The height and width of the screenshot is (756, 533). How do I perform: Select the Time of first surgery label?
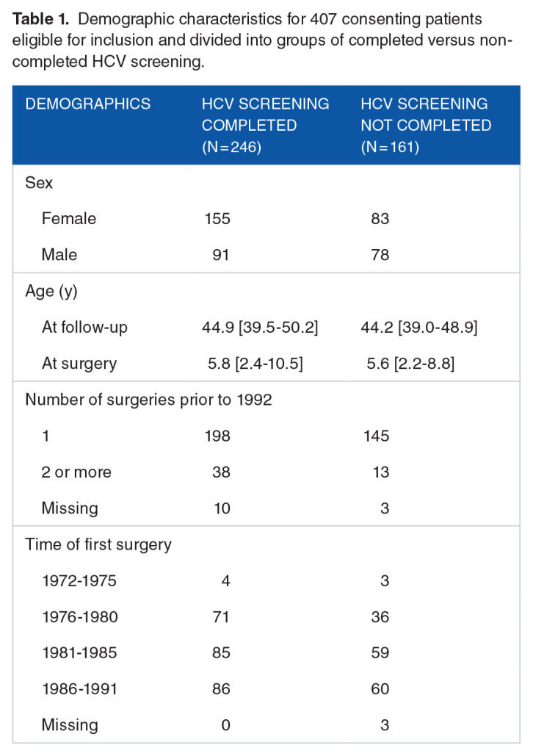pyautogui.click(x=98, y=545)
